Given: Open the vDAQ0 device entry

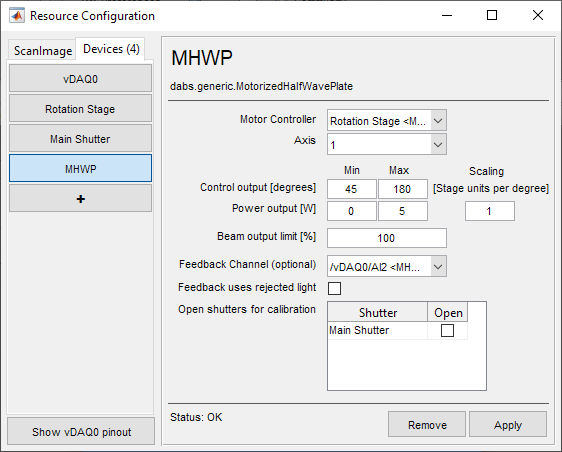Looking at the screenshot, I should coord(80,78).
